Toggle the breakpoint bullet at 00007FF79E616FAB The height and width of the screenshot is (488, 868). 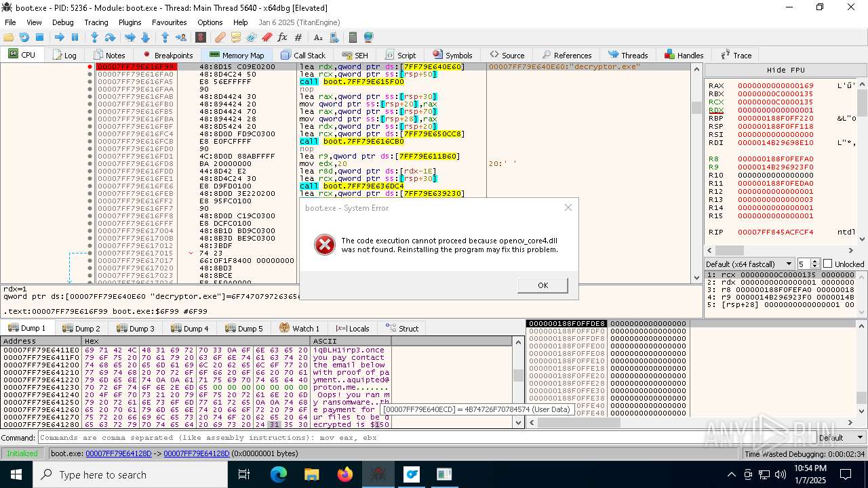click(x=90, y=97)
